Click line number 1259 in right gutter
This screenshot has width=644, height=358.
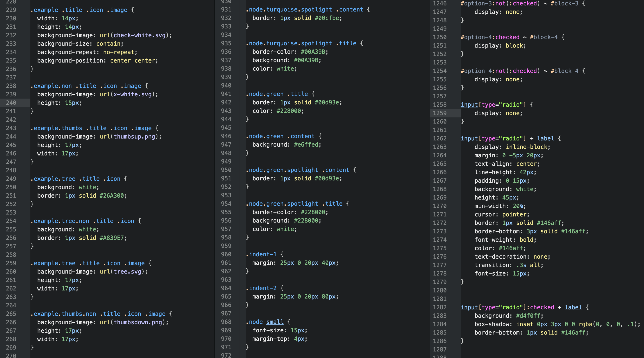point(440,113)
